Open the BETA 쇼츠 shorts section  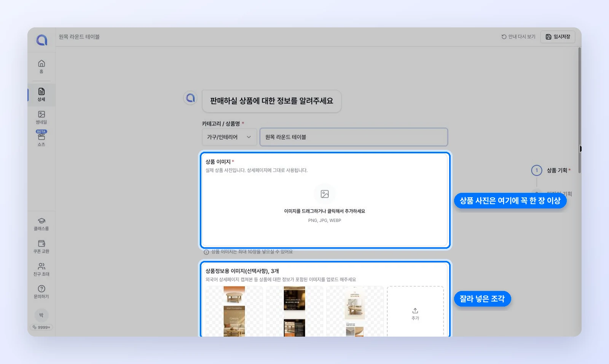(x=41, y=138)
